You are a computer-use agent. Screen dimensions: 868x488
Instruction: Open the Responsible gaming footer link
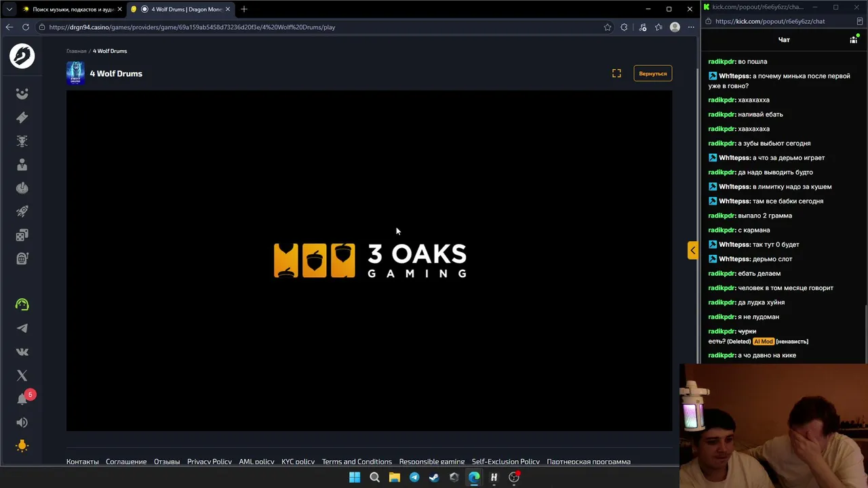pos(432,462)
